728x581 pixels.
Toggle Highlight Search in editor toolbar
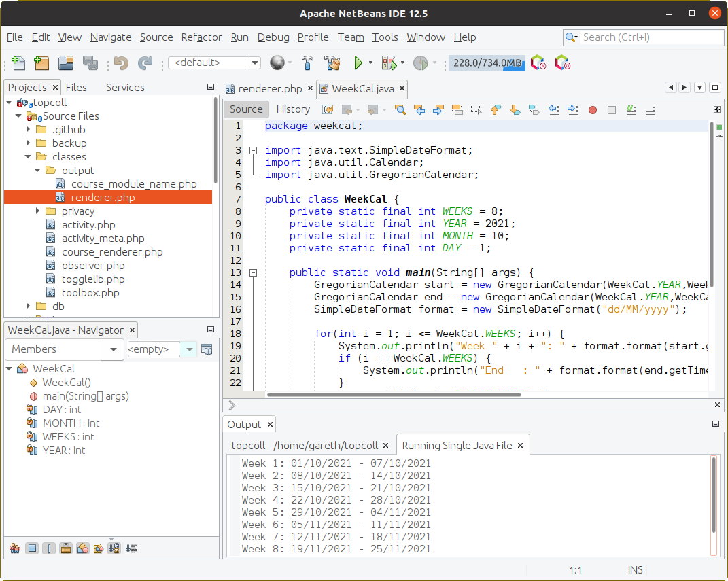457,109
